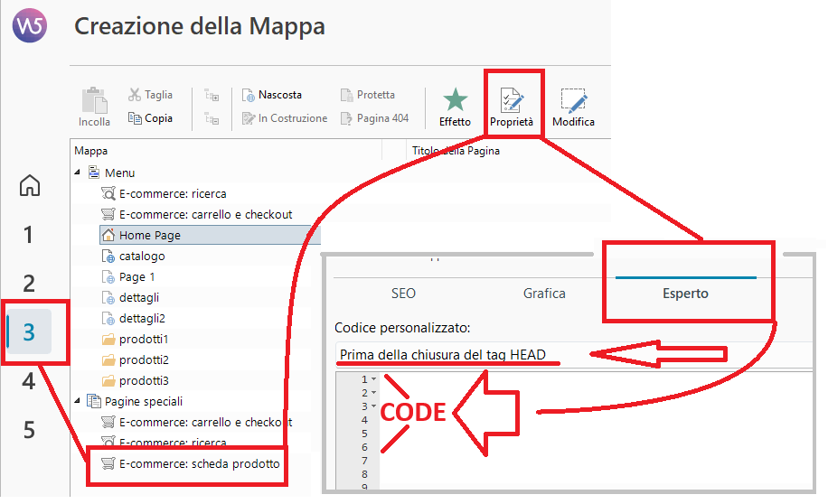Toggle Nascosta page visibility
Viewport: 828px width, 504px height.
pyautogui.click(x=272, y=95)
